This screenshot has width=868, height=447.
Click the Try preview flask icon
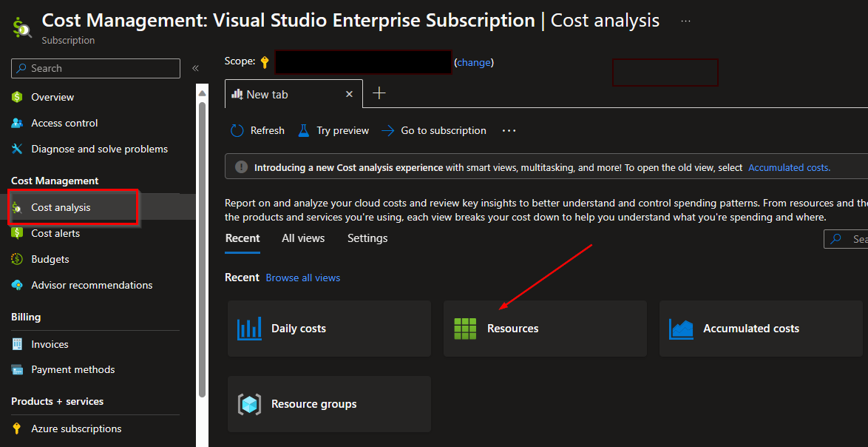click(303, 131)
